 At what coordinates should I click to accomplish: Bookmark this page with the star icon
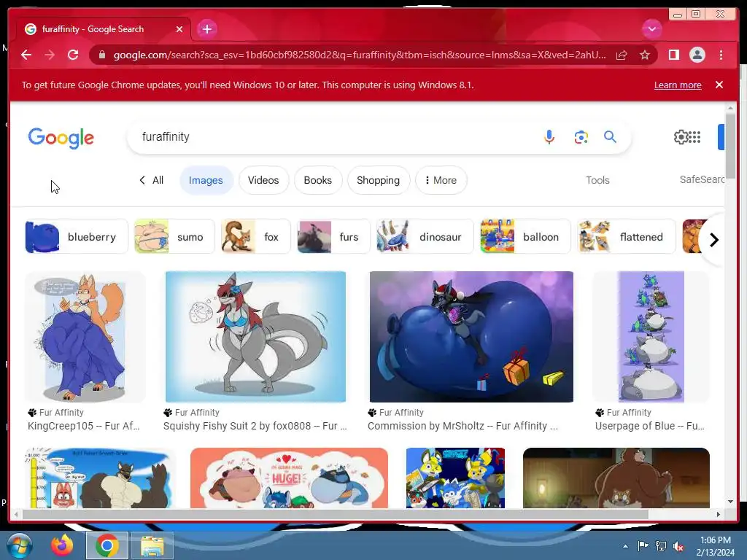(645, 55)
